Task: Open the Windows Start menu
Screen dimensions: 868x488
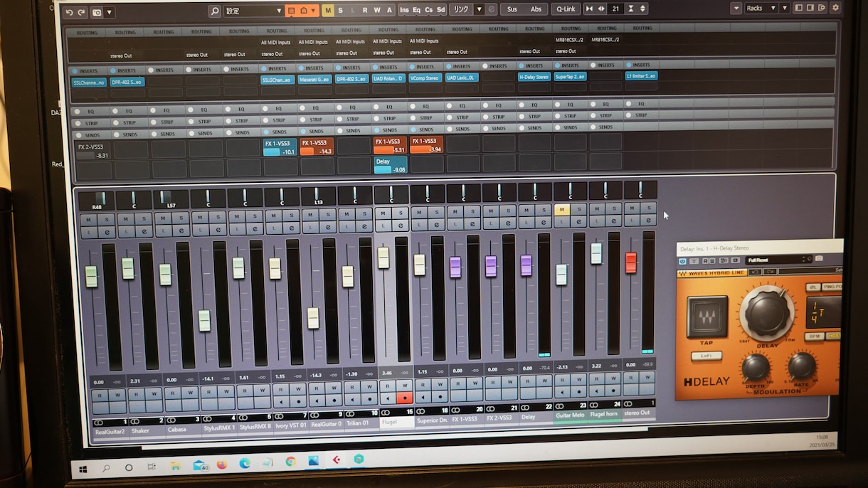Action: (84, 469)
